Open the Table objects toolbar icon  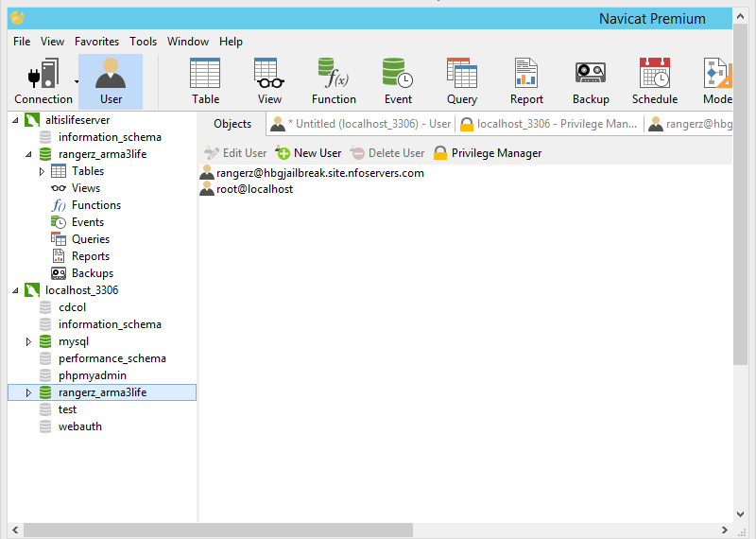pos(205,81)
